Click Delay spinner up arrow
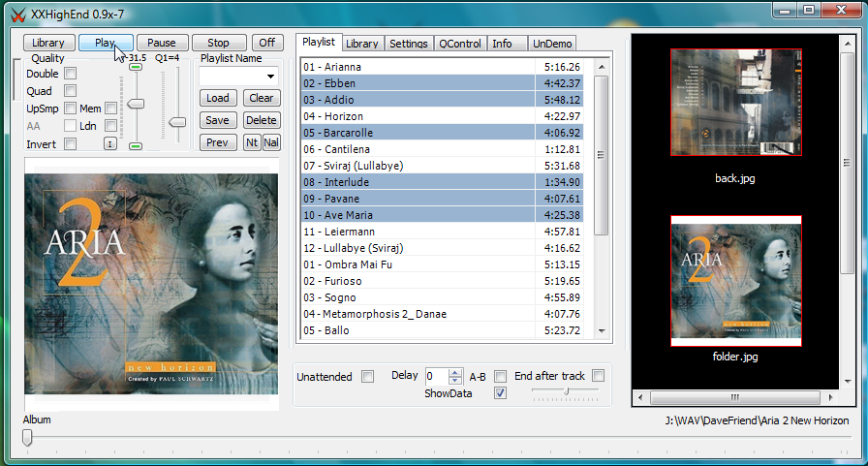 455,372
